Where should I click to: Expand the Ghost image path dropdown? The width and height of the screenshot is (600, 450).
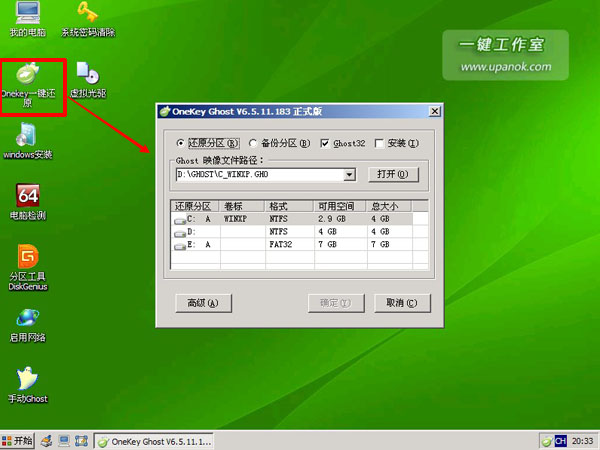coord(349,174)
